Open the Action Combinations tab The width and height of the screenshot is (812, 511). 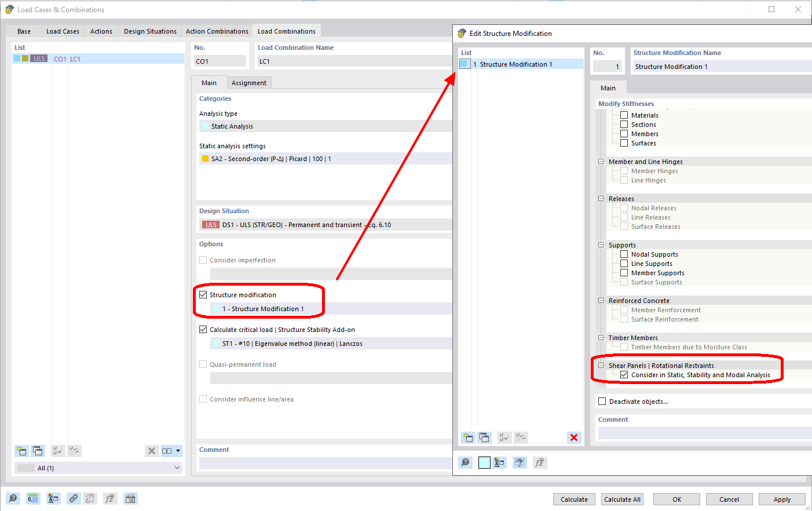pyautogui.click(x=217, y=31)
